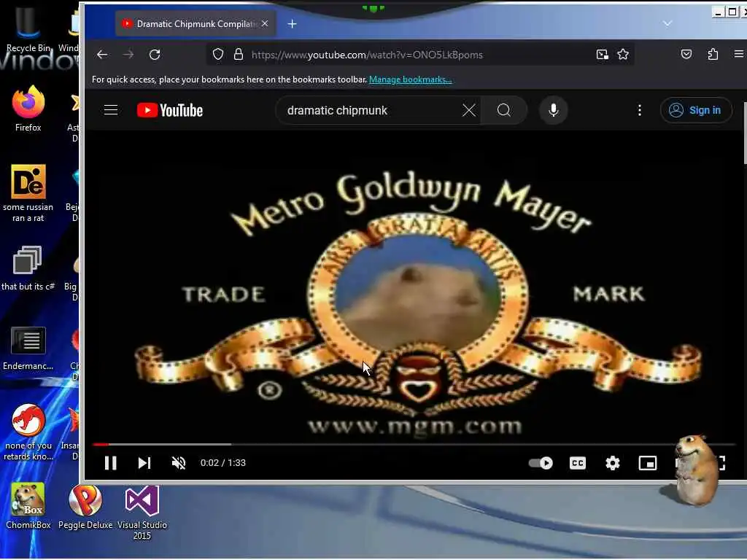This screenshot has height=560, width=747.
Task: Toggle closed captions
Action: tap(578, 463)
